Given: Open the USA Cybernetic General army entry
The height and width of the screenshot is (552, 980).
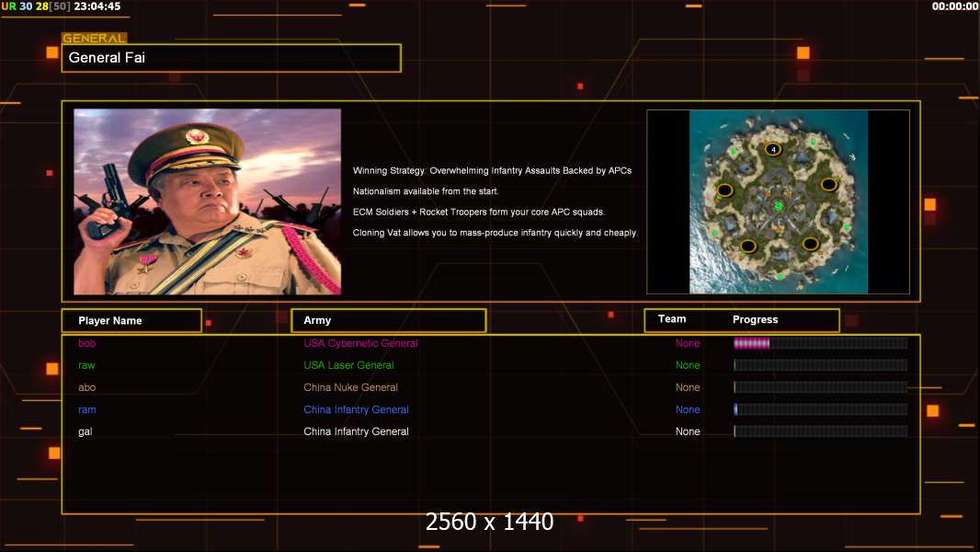Looking at the screenshot, I should (x=360, y=343).
